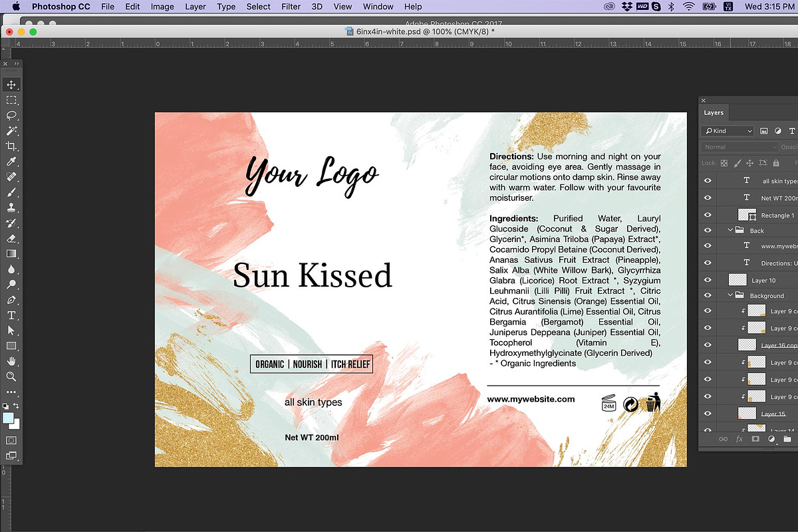
Task: Hide the 'Net WT 200ml' text layer
Action: [x=708, y=198]
